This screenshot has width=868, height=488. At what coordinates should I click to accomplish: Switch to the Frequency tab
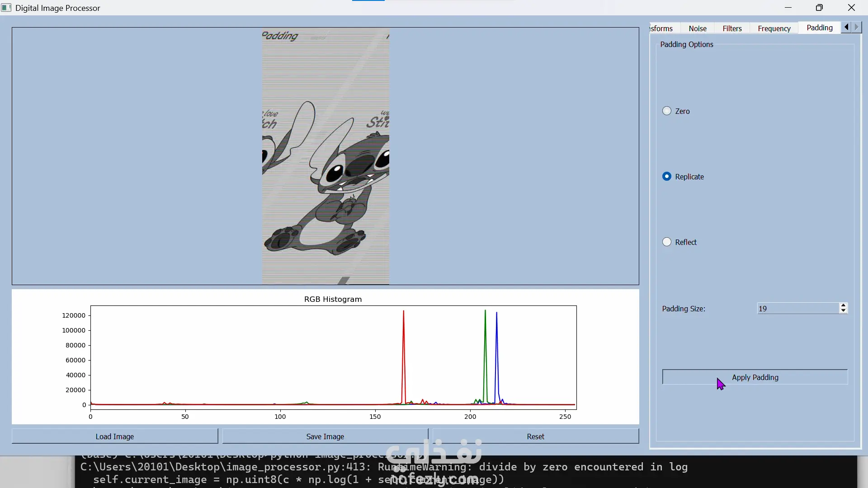774,28
